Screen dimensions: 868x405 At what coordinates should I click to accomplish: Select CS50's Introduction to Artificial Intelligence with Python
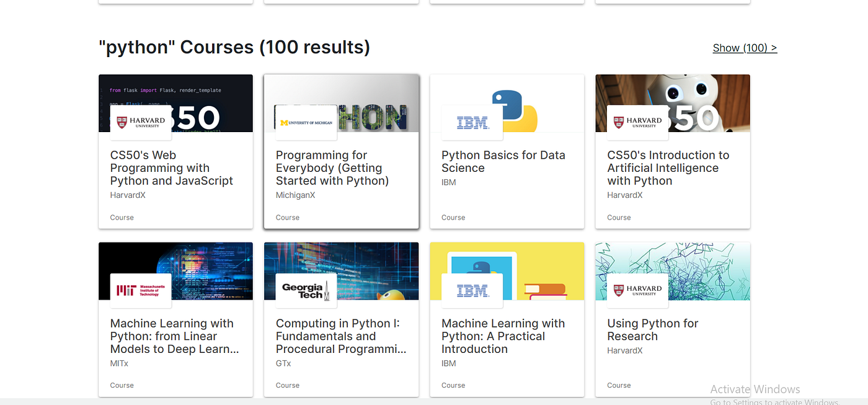(668, 167)
